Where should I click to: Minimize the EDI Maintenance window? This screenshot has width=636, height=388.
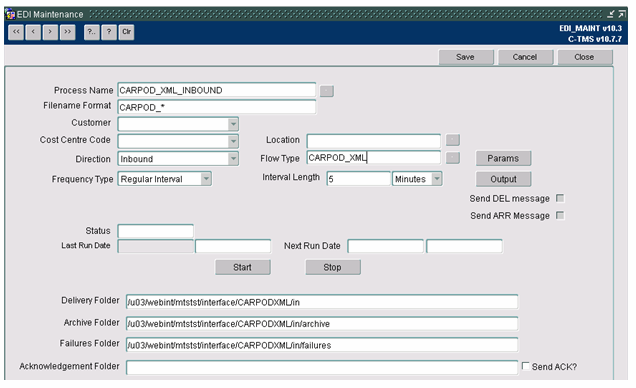tap(611, 15)
